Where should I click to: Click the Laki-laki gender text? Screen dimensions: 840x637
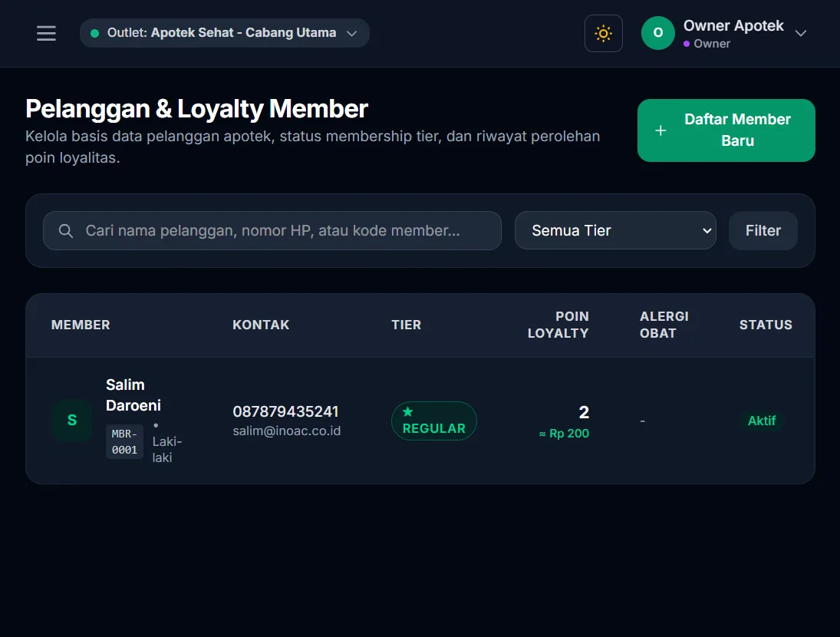167,450
